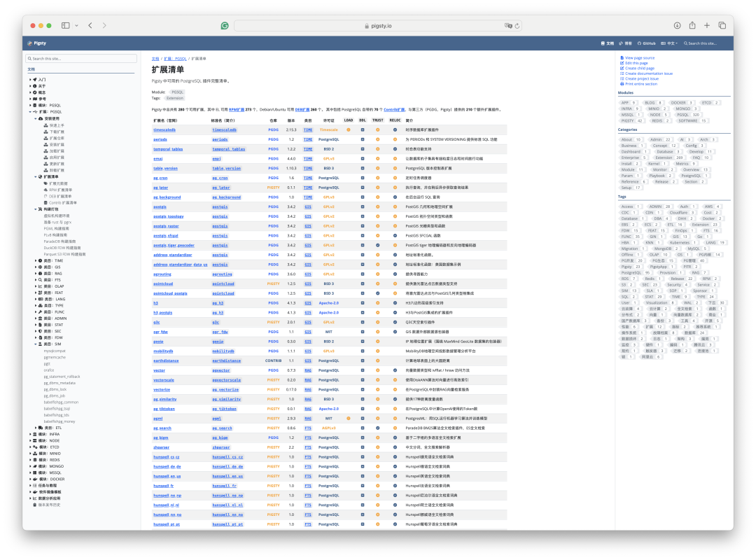Open the 中文 language dropdown

pyautogui.click(x=669, y=43)
